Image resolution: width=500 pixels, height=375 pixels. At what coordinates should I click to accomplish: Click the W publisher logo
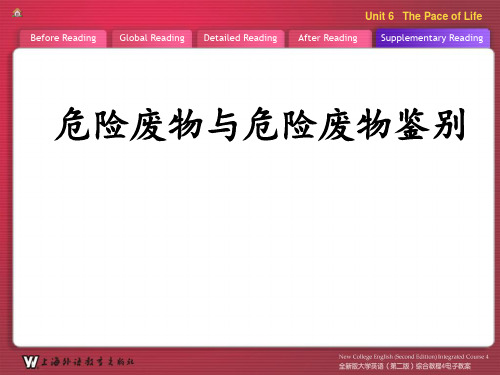point(30,362)
